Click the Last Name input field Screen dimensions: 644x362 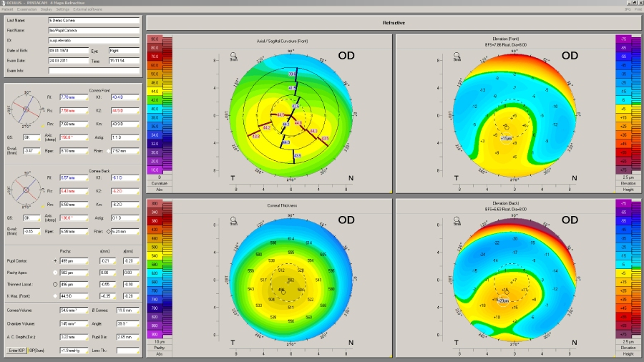(x=94, y=21)
